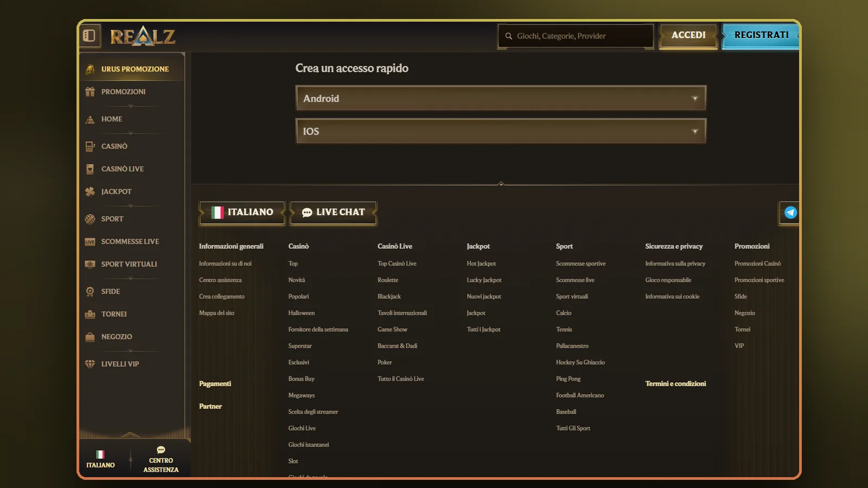The image size is (868, 488).
Task: Click the search magnifier icon
Action: pyautogui.click(x=509, y=36)
